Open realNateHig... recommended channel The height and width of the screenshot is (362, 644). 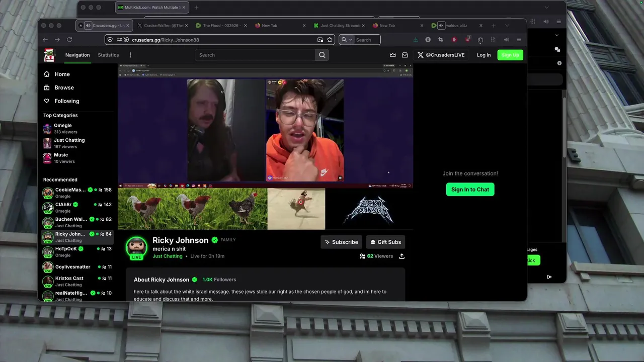pyautogui.click(x=77, y=296)
